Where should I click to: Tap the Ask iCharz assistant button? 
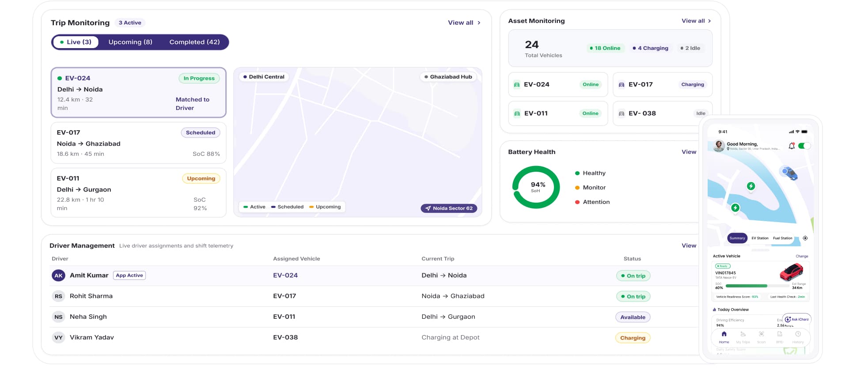click(797, 319)
